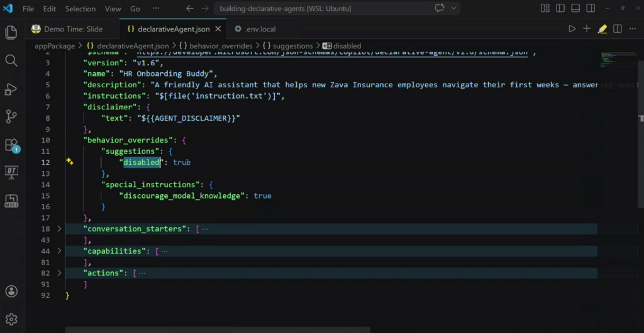Open Extensions view with update badge
The image size is (644, 333).
coord(11,145)
